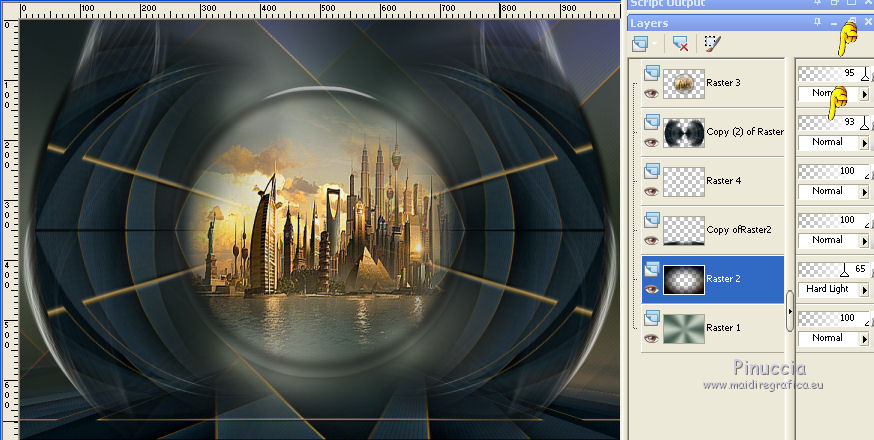
Task: Select the layer named Raster 1
Action: pos(723,328)
